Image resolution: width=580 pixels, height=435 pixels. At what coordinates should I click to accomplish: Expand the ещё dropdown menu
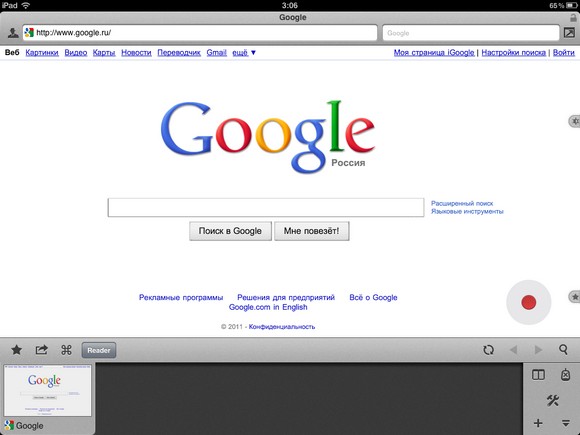244,53
